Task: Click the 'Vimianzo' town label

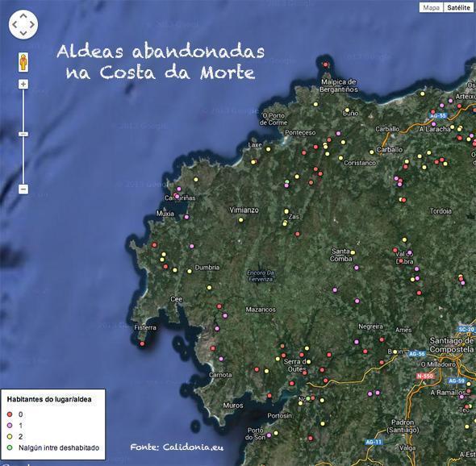Action: click(244, 210)
